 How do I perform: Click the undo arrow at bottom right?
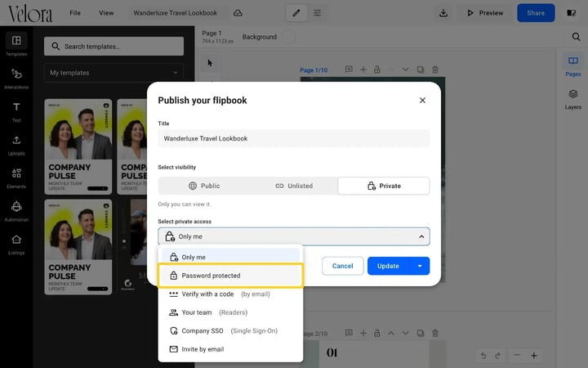point(483,355)
